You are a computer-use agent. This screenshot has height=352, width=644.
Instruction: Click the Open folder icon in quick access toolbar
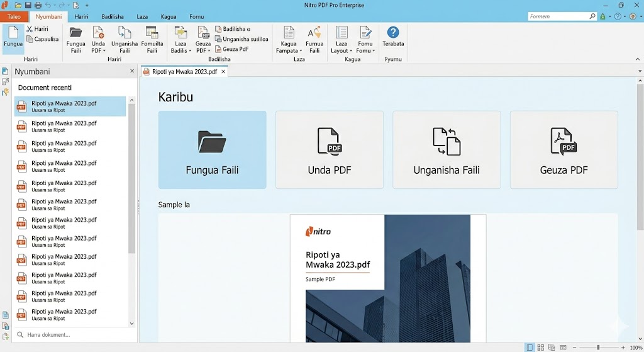pos(18,5)
